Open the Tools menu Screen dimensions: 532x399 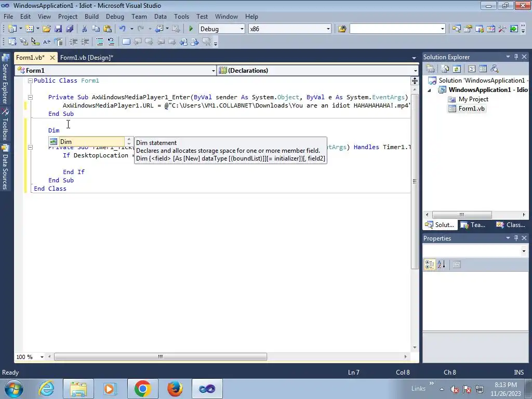pyautogui.click(x=181, y=16)
